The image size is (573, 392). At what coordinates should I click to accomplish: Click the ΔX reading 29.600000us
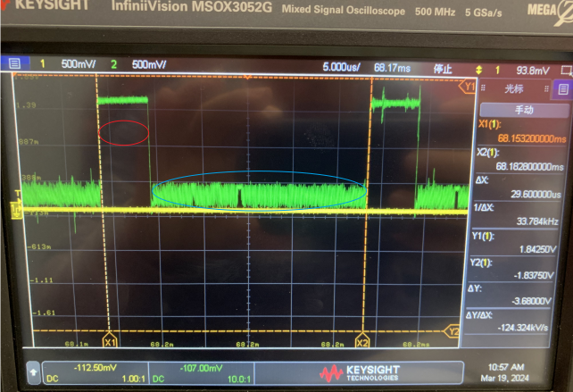tap(536, 194)
